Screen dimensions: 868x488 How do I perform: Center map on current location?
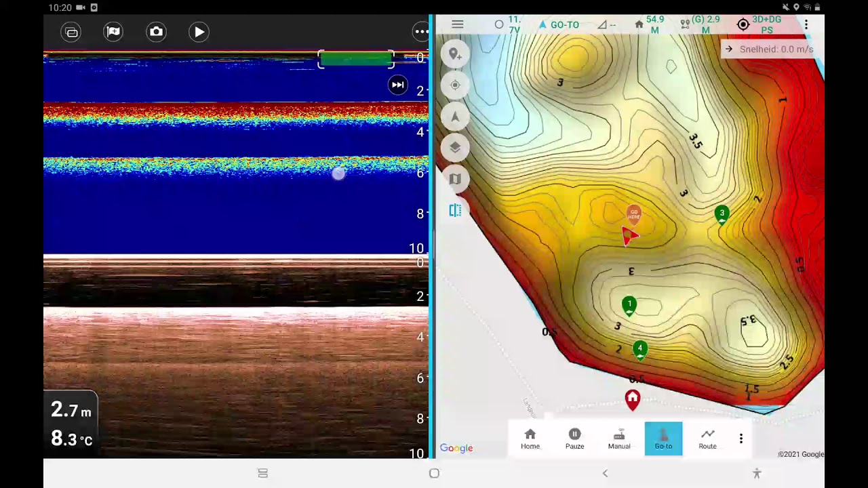click(455, 85)
